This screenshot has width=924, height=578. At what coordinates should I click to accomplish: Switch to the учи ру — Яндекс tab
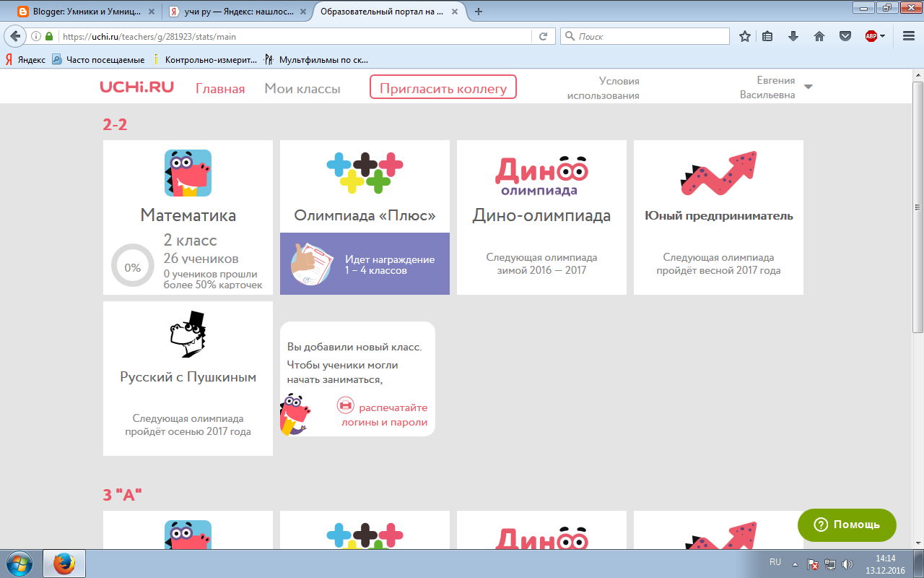tap(238, 12)
